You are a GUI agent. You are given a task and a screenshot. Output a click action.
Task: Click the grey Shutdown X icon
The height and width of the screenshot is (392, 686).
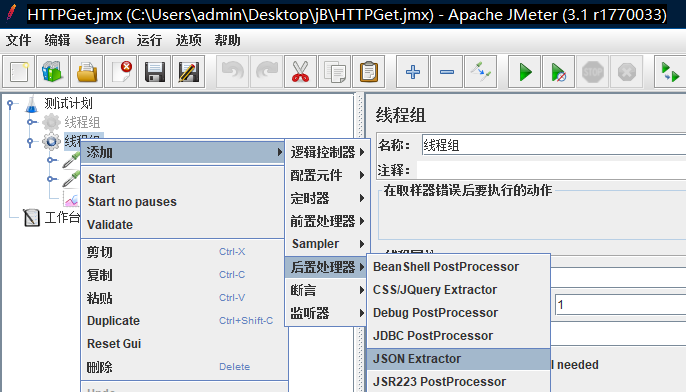point(626,72)
